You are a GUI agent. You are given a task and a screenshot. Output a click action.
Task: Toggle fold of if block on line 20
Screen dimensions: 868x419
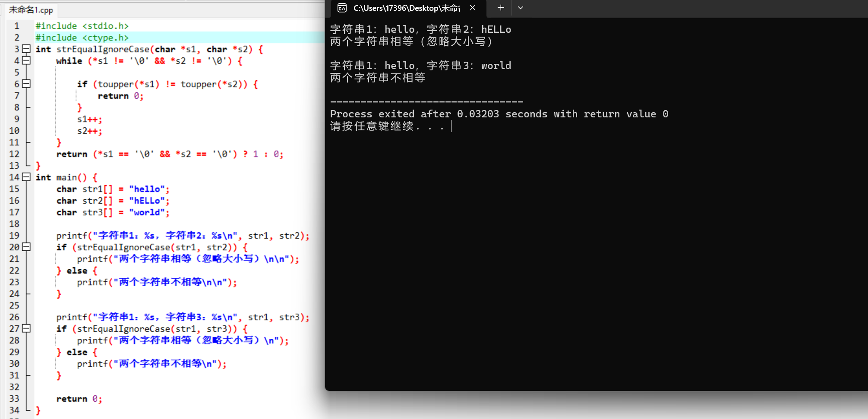(26, 247)
